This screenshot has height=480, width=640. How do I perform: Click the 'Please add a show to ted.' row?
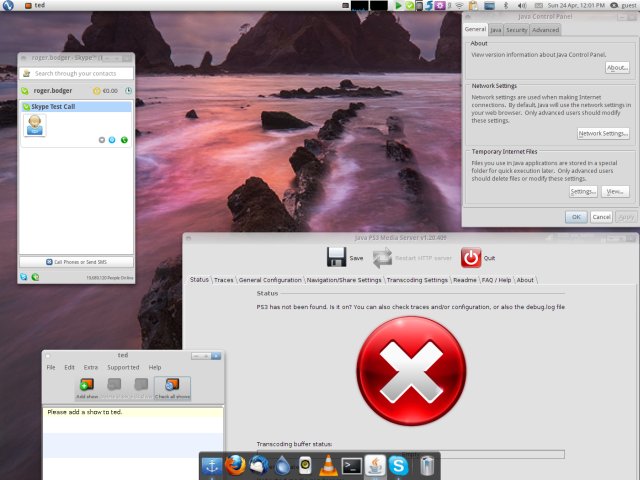point(133,412)
